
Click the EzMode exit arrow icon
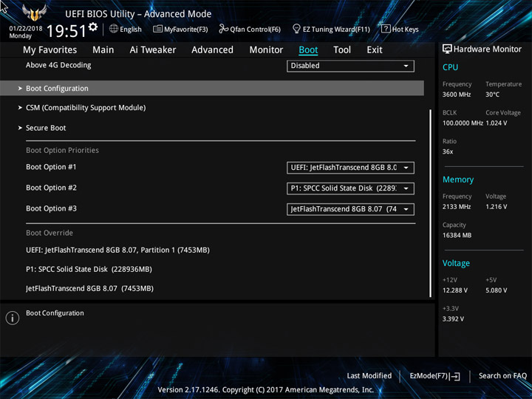click(456, 376)
